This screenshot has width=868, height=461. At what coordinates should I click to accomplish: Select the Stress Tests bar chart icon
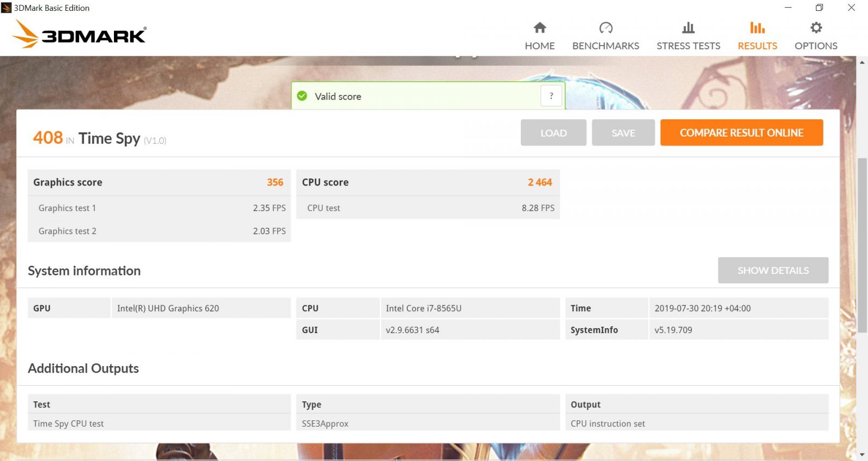pos(688,28)
